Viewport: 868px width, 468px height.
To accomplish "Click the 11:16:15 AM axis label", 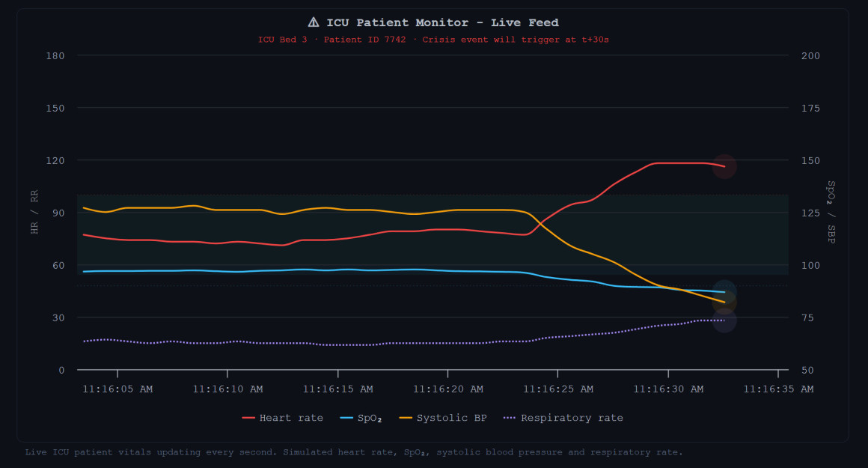I will (x=337, y=389).
